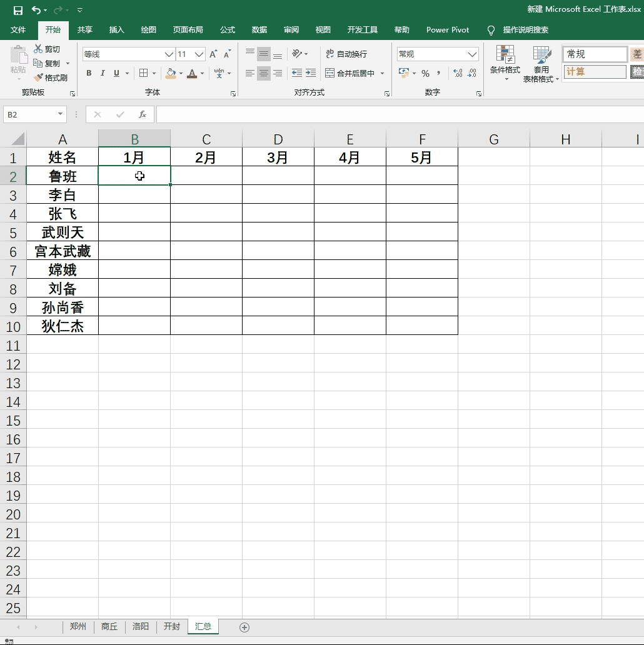Open the 文件 File tab
The width and height of the screenshot is (644, 645).
[18, 29]
